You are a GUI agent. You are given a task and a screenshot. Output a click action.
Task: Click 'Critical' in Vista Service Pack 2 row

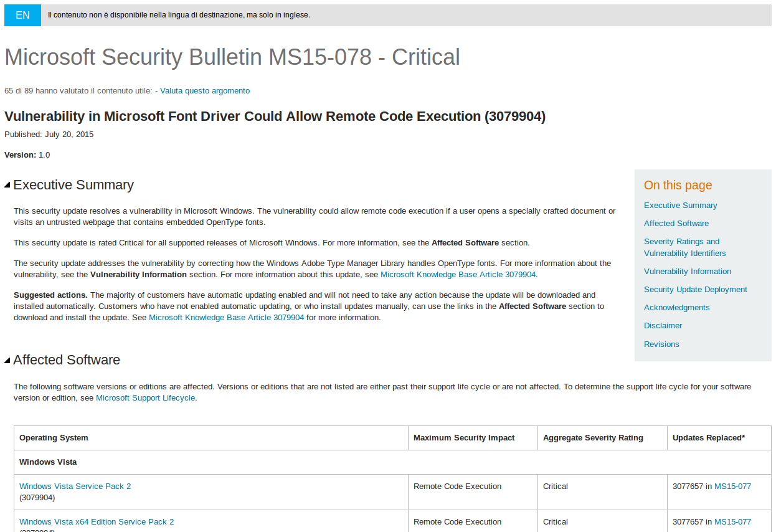pyautogui.click(x=556, y=487)
